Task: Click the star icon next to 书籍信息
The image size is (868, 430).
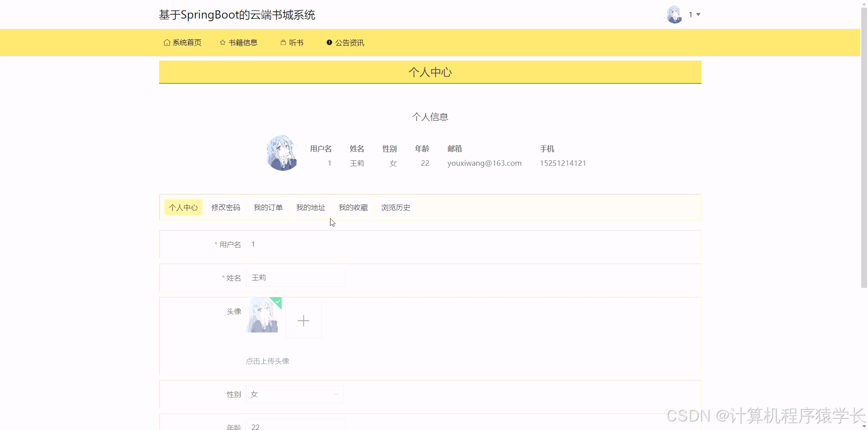Action: (x=222, y=42)
